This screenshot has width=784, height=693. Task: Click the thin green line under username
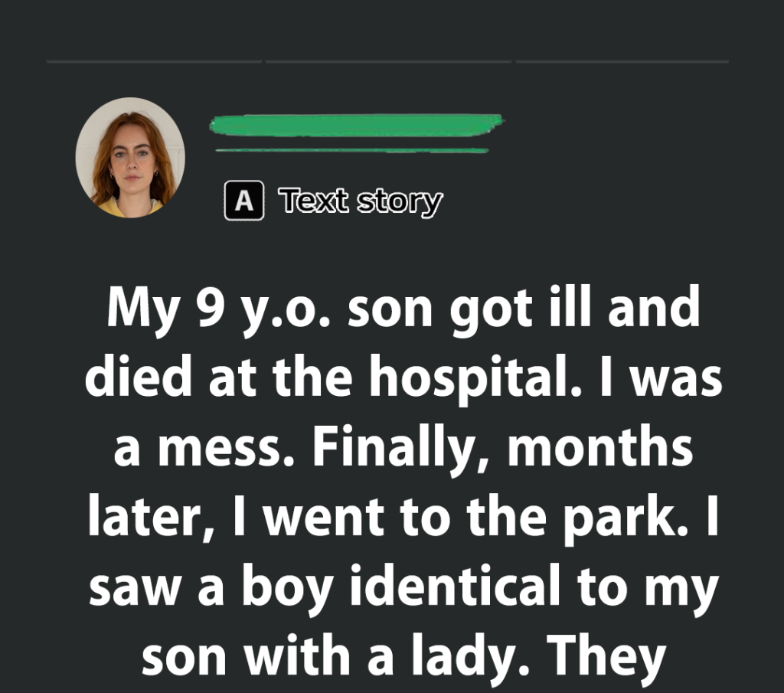click(x=352, y=150)
